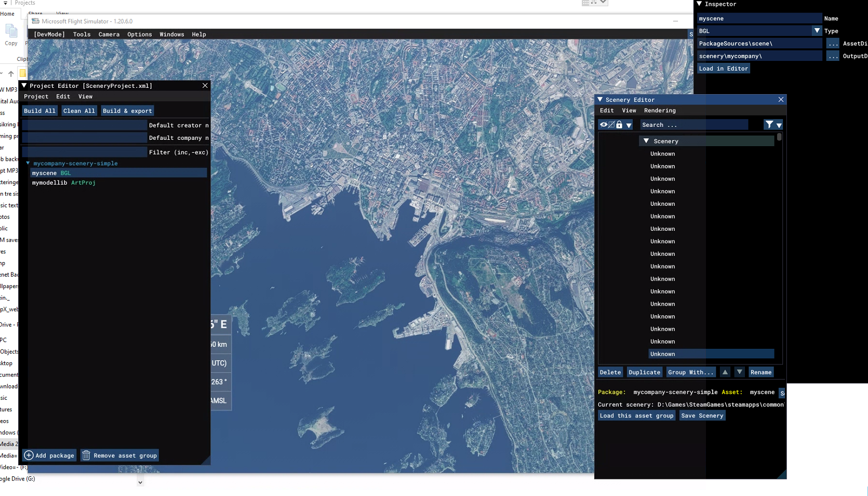
Task: Click the lock icon in Scenery Editor toolbar
Action: point(619,125)
